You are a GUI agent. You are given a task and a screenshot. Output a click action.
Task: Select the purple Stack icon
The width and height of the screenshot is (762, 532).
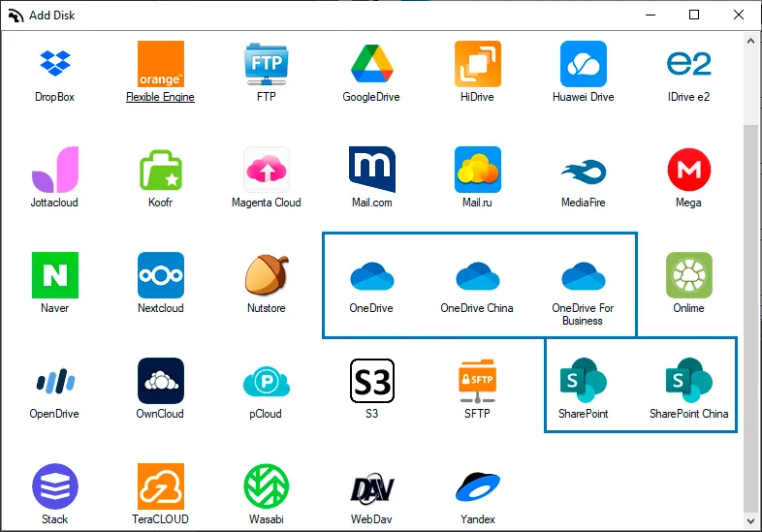pyautogui.click(x=55, y=486)
